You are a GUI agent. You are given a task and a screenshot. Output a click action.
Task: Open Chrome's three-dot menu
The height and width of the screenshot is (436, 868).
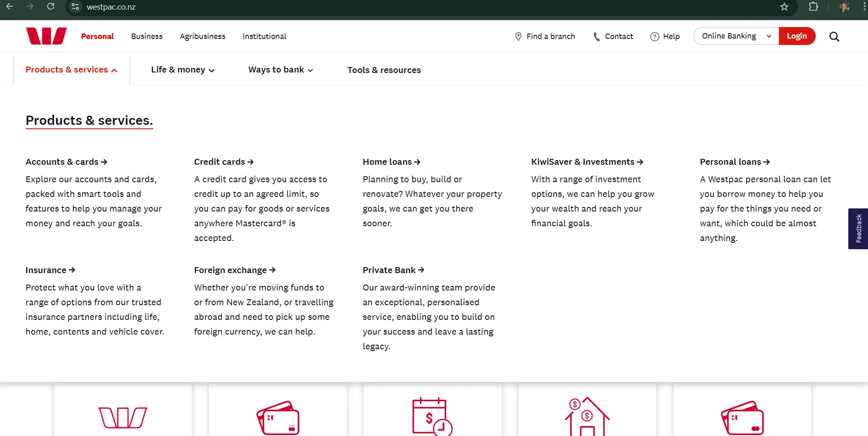point(864,6)
